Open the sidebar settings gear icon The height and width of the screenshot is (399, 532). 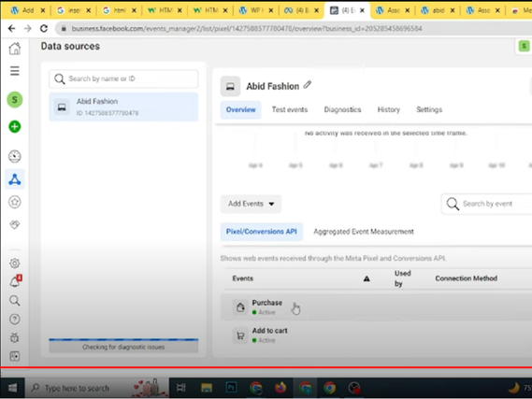click(15, 264)
